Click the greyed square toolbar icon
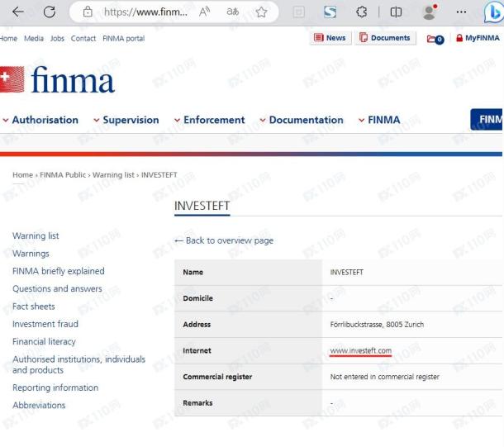This screenshot has width=504, height=447. (299, 12)
